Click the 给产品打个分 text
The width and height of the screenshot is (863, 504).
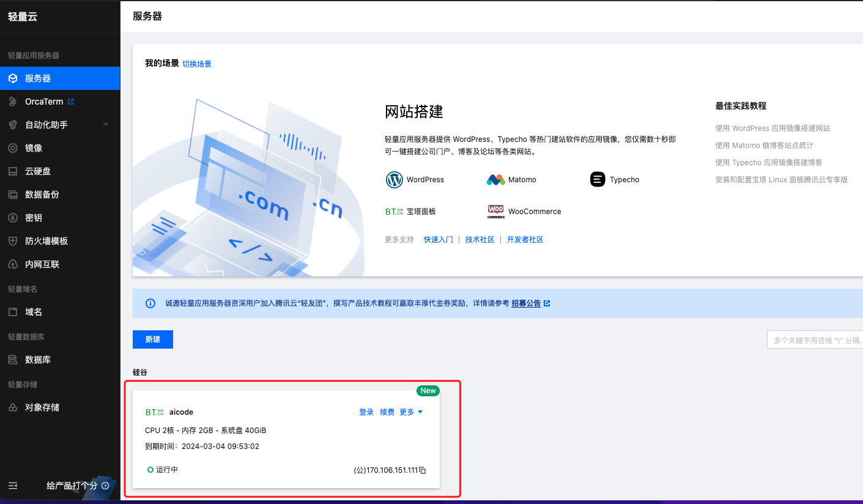tap(72, 486)
